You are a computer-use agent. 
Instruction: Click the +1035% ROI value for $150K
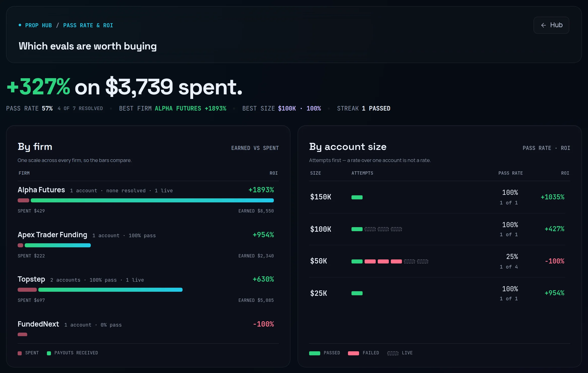click(552, 197)
